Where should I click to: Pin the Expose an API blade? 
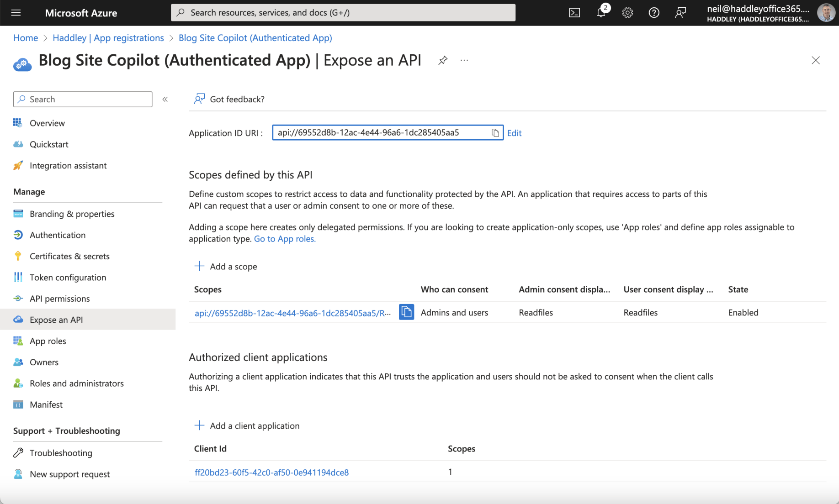tap(442, 60)
